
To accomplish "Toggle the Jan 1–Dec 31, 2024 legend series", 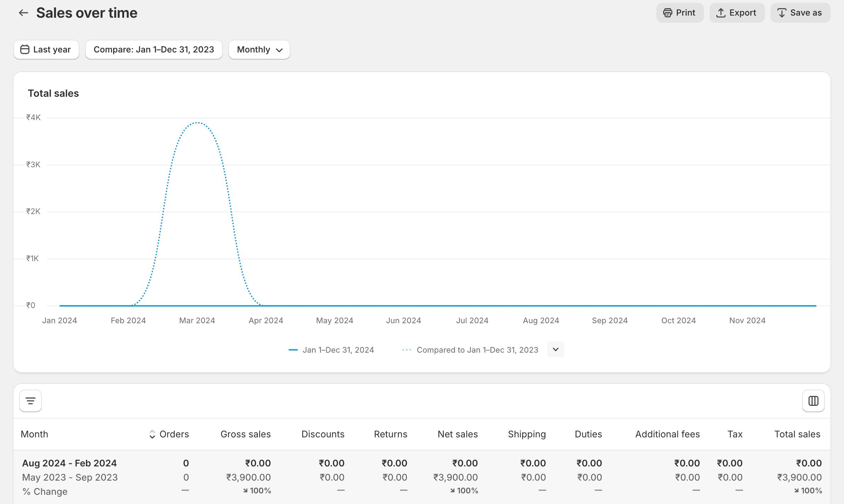I will click(331, 350).
